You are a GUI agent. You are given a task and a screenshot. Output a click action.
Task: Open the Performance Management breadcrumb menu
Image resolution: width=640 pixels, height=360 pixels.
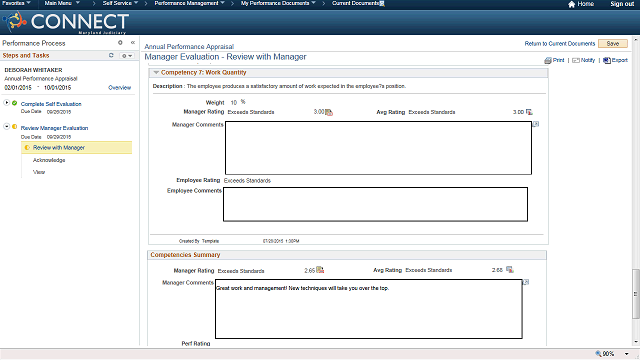coord(189,3)
